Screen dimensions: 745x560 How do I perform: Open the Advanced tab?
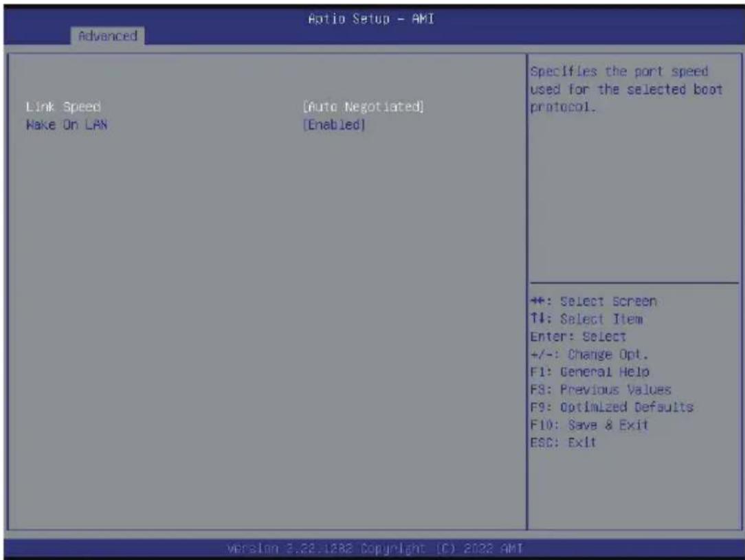coord(107,36)
